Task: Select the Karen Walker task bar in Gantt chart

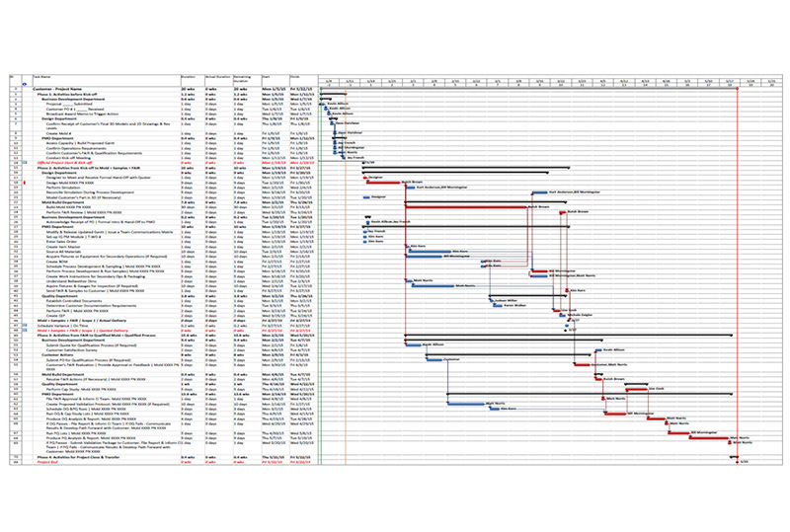Action: pyautogui.click(x=497, y=305)
